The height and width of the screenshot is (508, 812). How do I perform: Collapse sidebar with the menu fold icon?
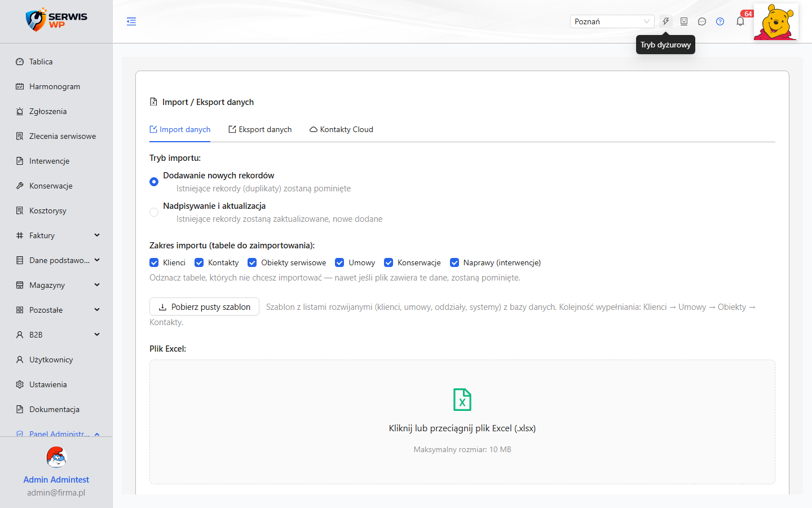click(131, 21)
